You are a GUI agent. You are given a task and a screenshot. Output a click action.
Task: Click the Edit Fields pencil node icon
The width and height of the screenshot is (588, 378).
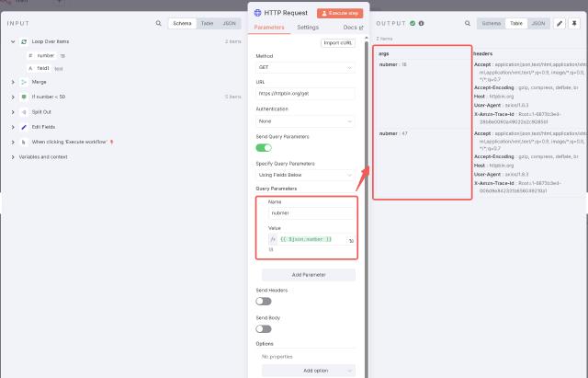coord(24,126)
